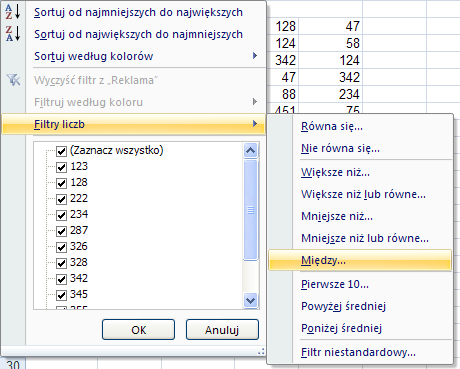Open the Filtry liczb submenu

133,124
